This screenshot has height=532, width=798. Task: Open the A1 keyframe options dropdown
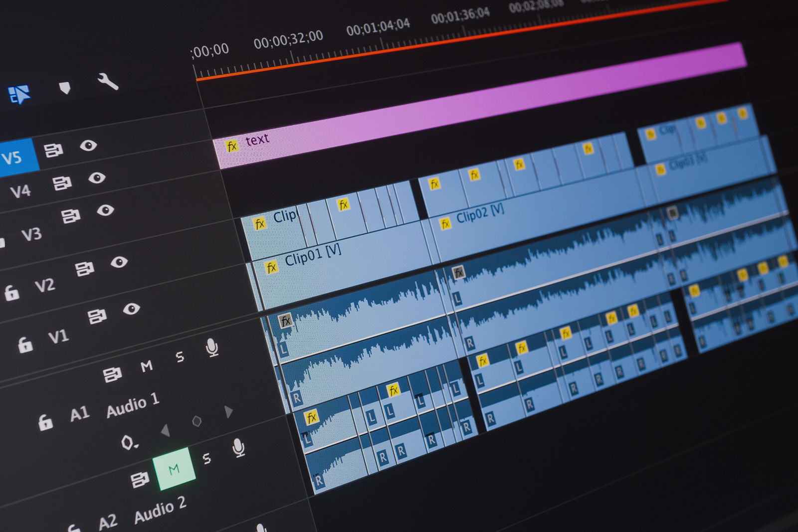129,442
